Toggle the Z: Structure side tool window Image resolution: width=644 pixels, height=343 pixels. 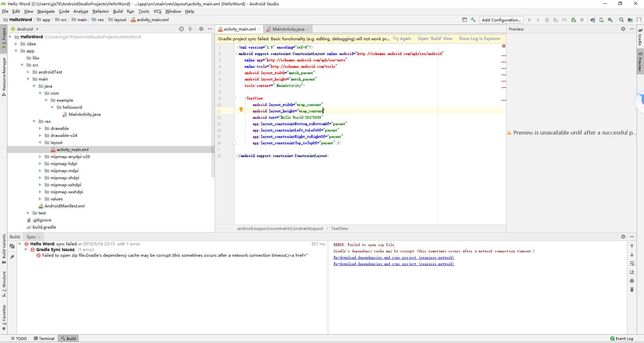point(4,284)
